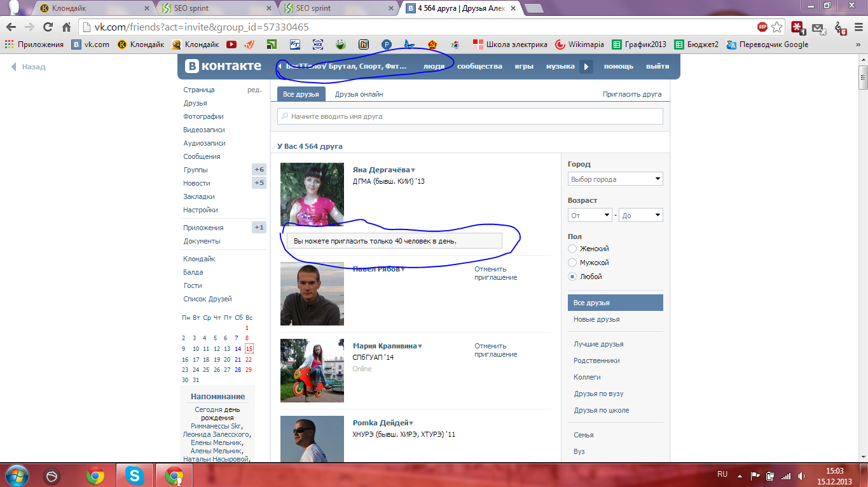Viewport: 868px width, 487px height.
Task: Select the Мужской gender radio button
Action: click(x=572, y=263)
